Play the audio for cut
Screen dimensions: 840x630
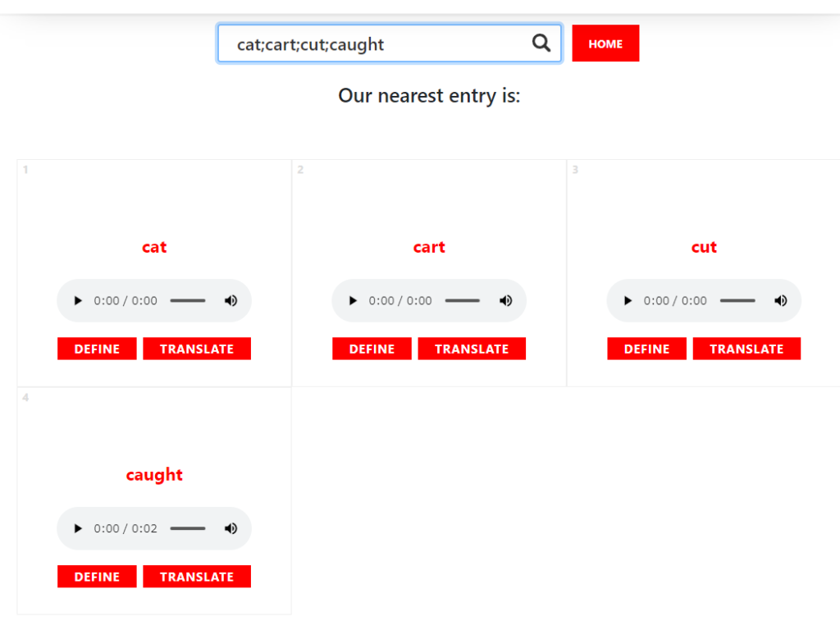pyautogui.click(x=628, y=300)
